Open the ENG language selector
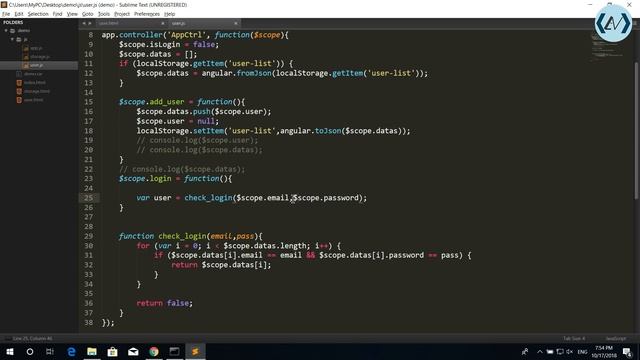 [x=582, y=351]
